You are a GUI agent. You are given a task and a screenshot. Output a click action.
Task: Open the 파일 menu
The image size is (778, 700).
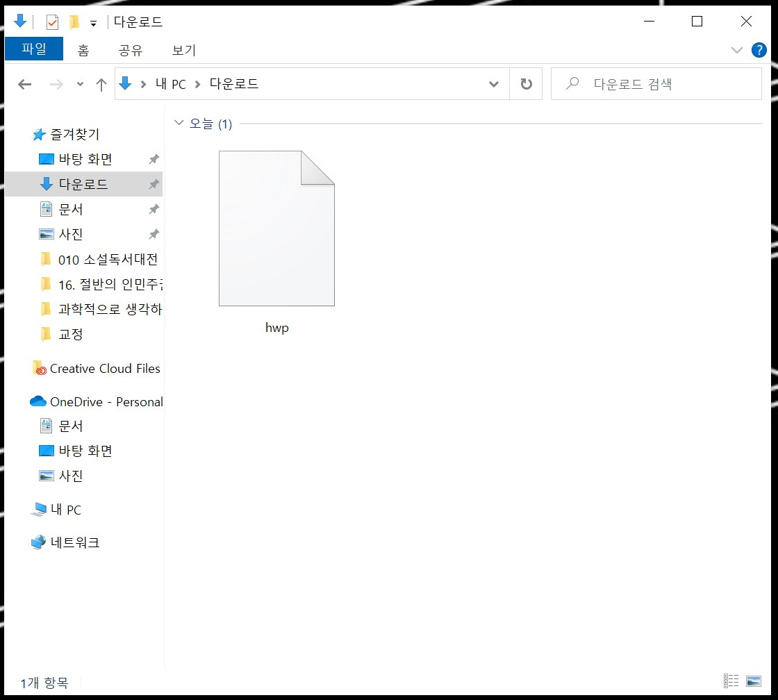click(33, 49)
